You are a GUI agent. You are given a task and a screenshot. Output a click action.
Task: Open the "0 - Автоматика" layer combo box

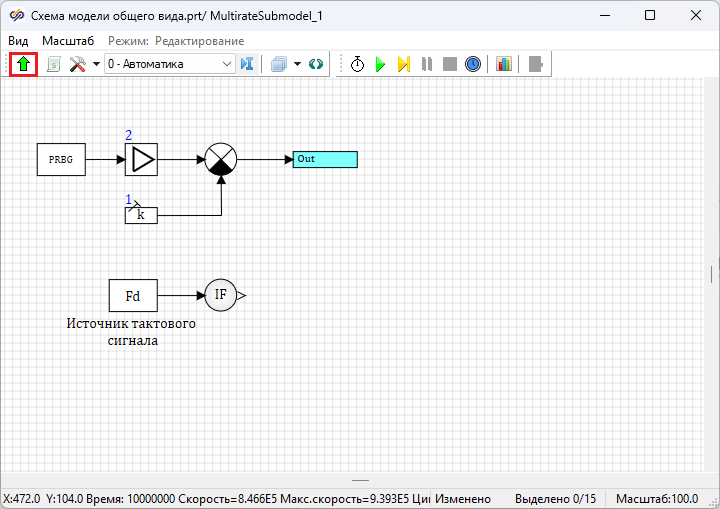click(168, 64)
